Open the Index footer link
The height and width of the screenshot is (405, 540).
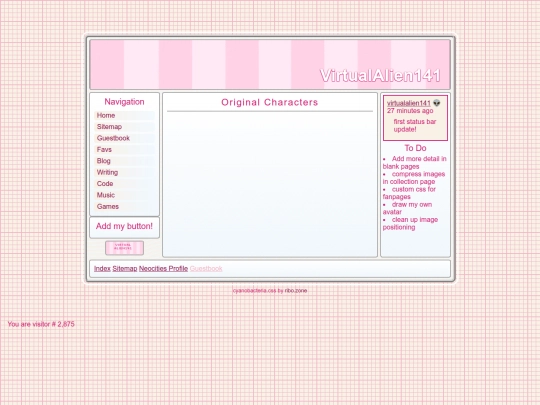pyautogui.click(x=102, y=269)
